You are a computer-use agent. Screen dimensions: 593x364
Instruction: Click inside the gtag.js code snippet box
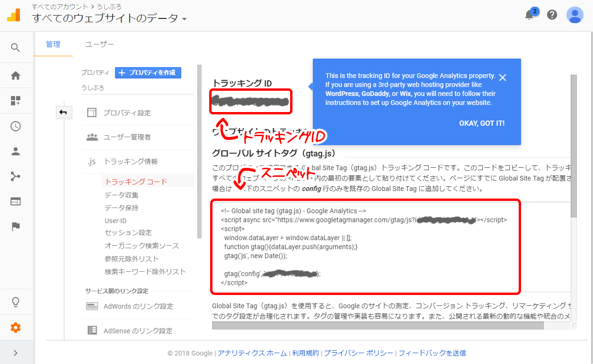click(x=365, y=246)
